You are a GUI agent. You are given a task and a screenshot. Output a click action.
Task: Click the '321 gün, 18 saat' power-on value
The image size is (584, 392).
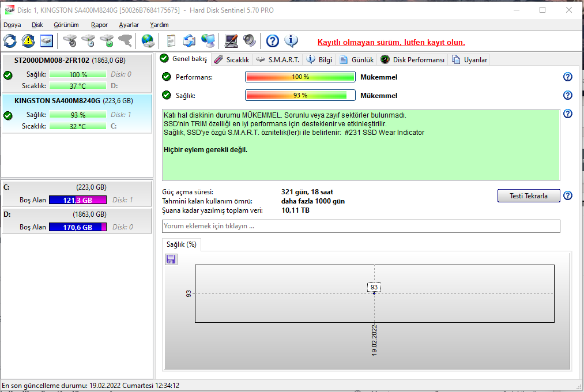click(307, 192)
